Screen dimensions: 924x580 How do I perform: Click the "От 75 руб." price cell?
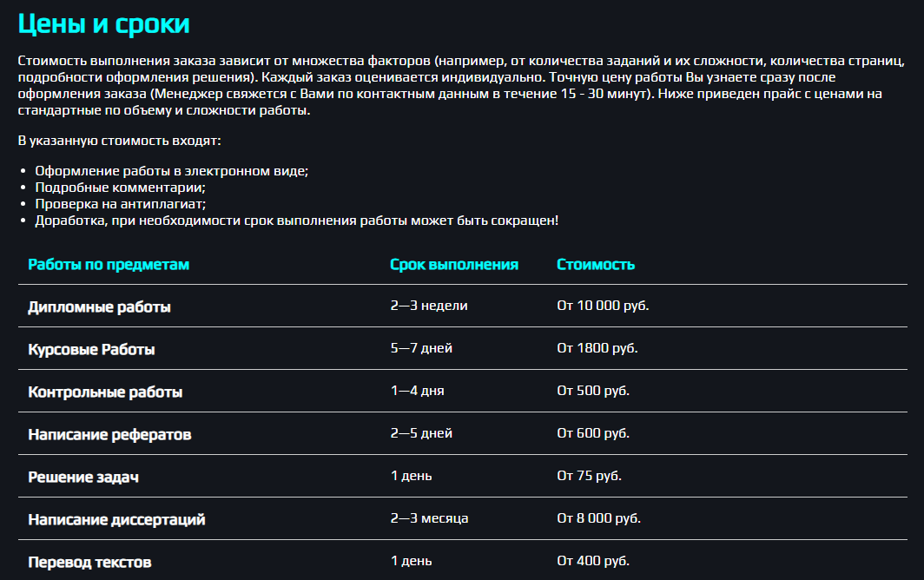pos(589,476)
